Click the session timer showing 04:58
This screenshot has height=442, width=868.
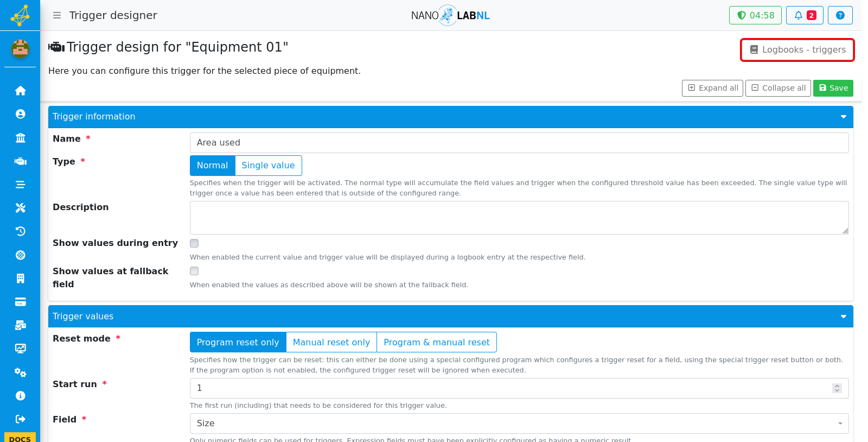[755, 15]
